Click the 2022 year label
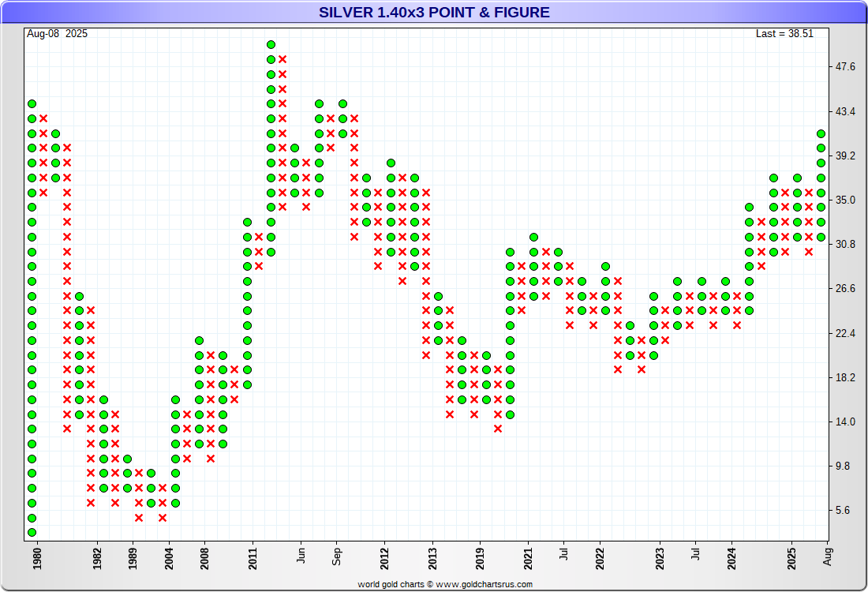 pyautogui.click(x=600, y=559)
